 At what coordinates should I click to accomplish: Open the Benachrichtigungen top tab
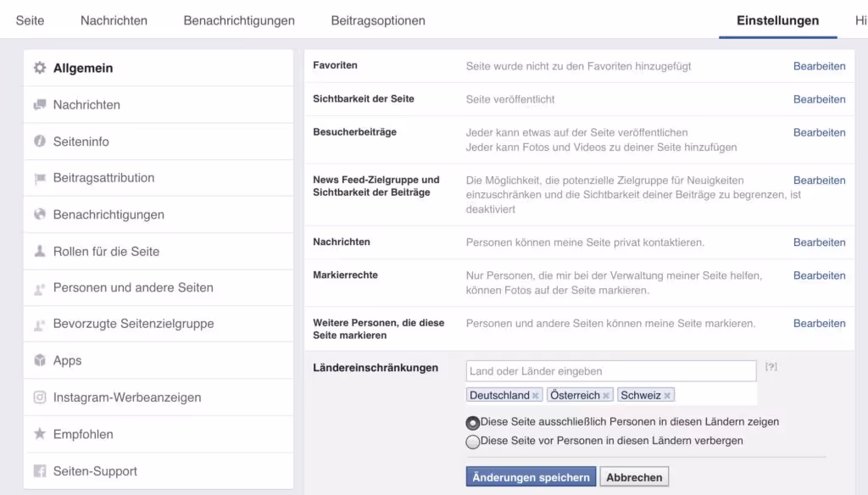(239, 20)
